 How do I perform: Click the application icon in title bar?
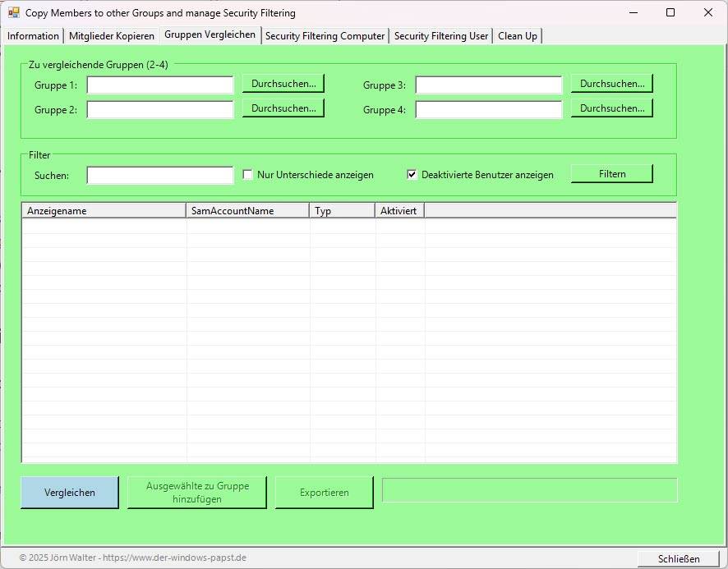tap(13, 12)
